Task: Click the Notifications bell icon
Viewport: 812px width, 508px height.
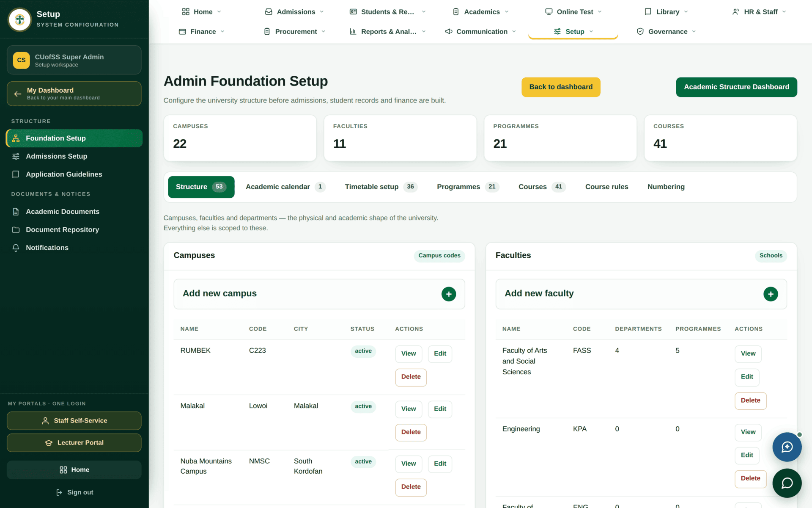Action: pyautogui.click(x=16, y=248)
